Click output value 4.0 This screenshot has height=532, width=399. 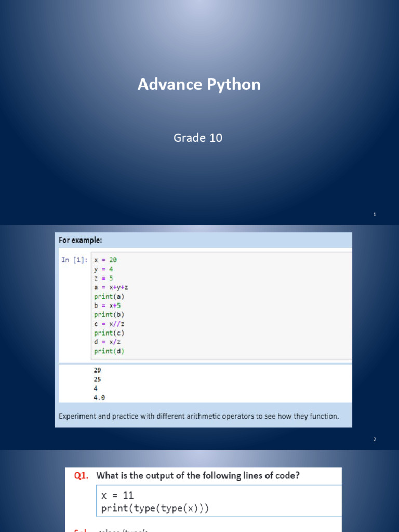click(x=99, y=397)
